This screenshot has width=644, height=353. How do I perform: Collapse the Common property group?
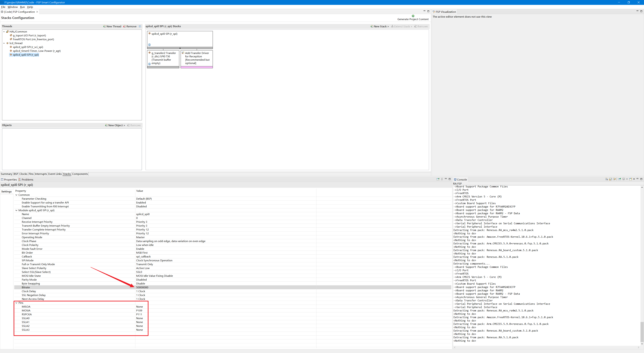[x=16, y=195]
